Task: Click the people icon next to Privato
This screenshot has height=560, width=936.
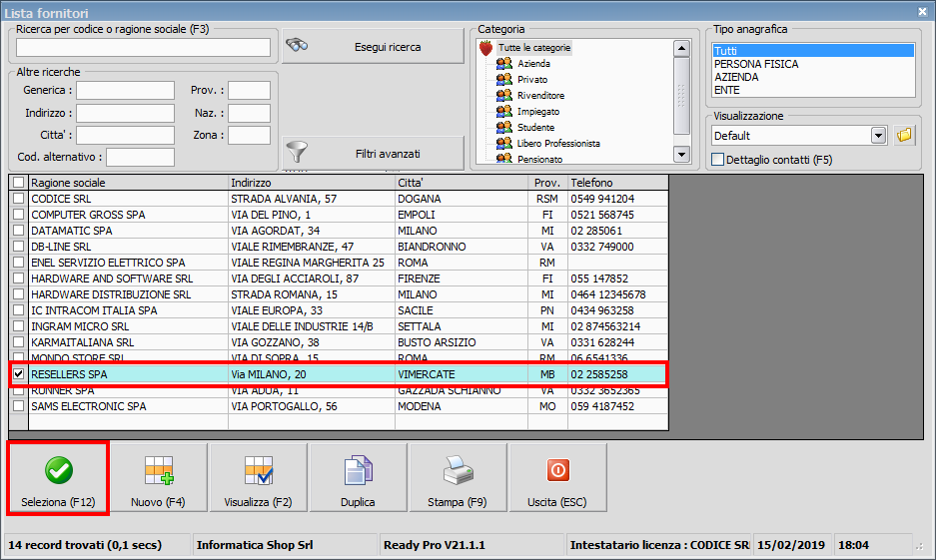Action: (x=504, y=79)
